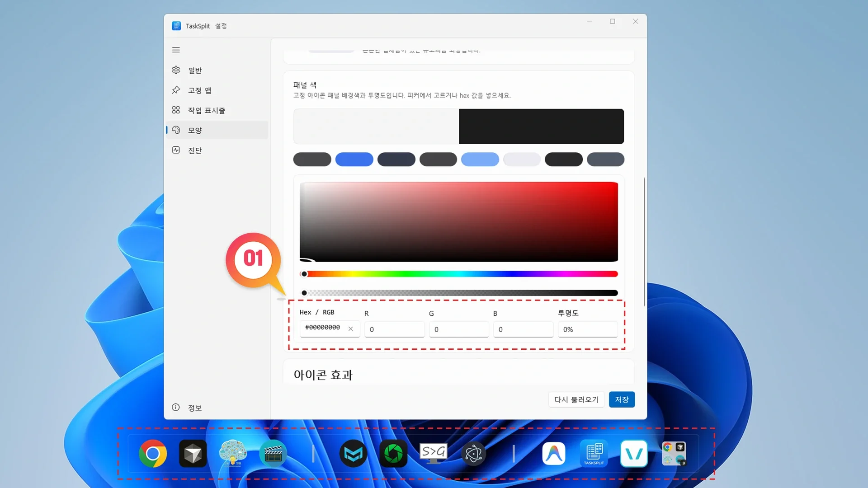Image resolution: width=868 pixels, height=488 pixels.
Task: Click the info circle icon beside 정보
Action: (x=176, y=408)
